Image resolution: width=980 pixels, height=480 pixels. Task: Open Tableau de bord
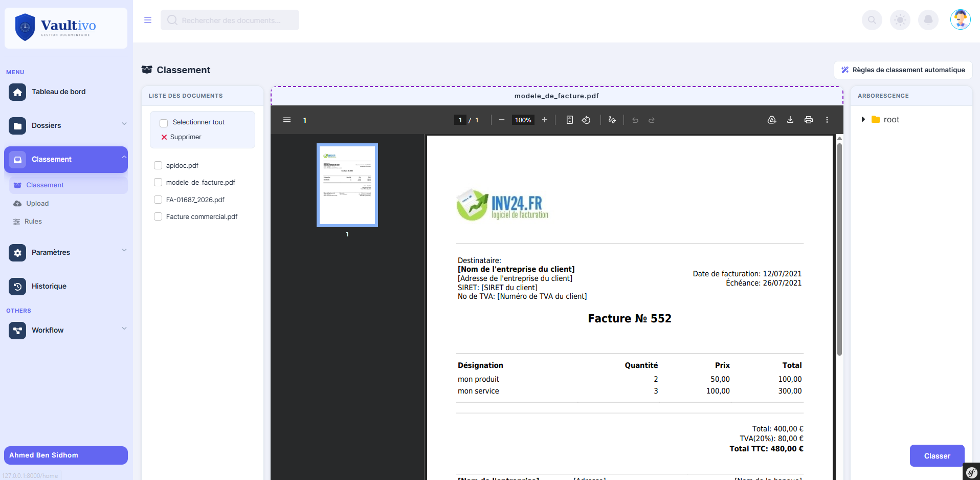[x=59, y=92]
